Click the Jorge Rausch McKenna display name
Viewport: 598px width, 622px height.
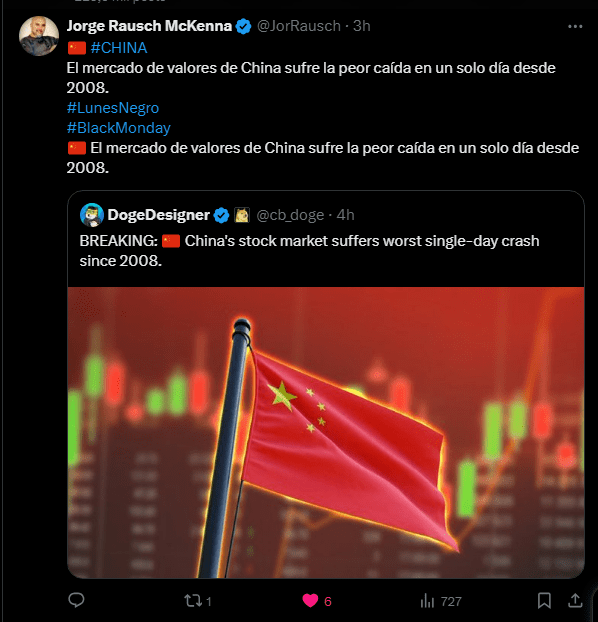pyautogui.click(x=149, y=26)
